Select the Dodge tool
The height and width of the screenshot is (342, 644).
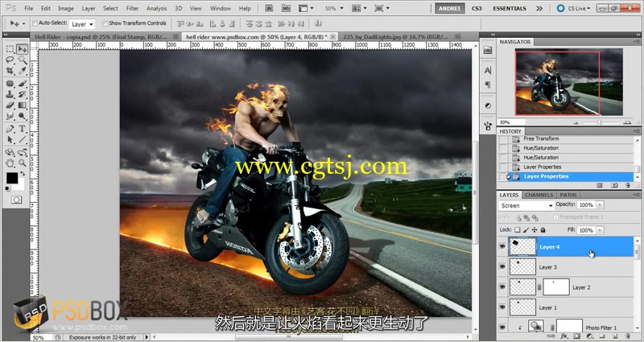click(x=23, y=116)
